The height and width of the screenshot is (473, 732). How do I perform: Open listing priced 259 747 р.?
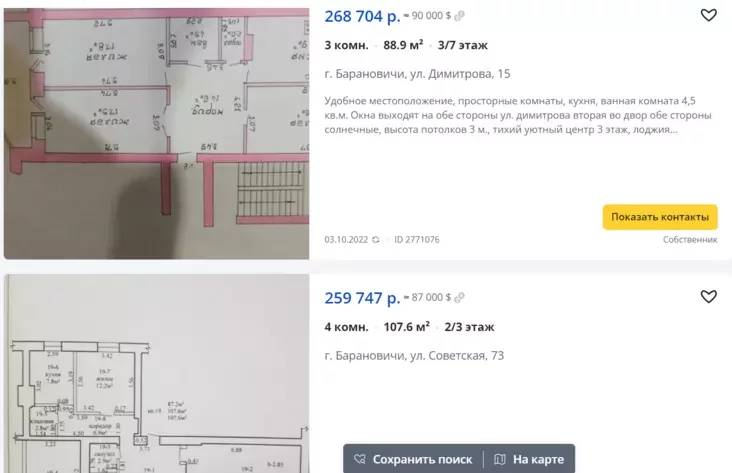point(362,298)
